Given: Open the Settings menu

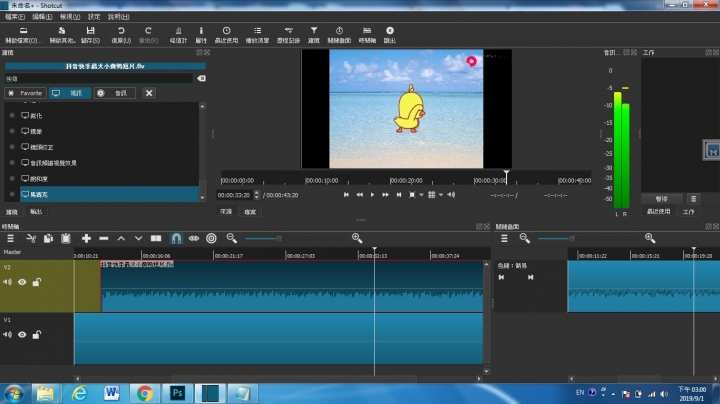Looking at the screenshot, I should point(94,17).
